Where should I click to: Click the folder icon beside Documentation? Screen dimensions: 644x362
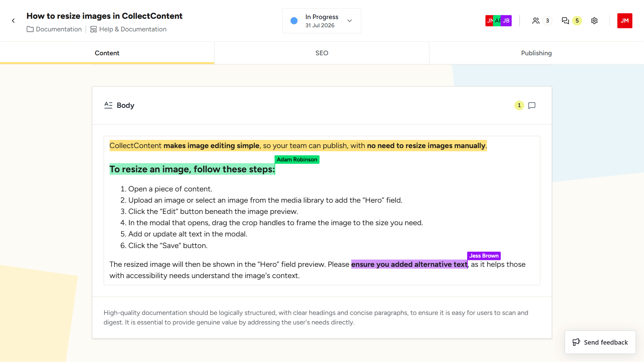tap(30, 29)
